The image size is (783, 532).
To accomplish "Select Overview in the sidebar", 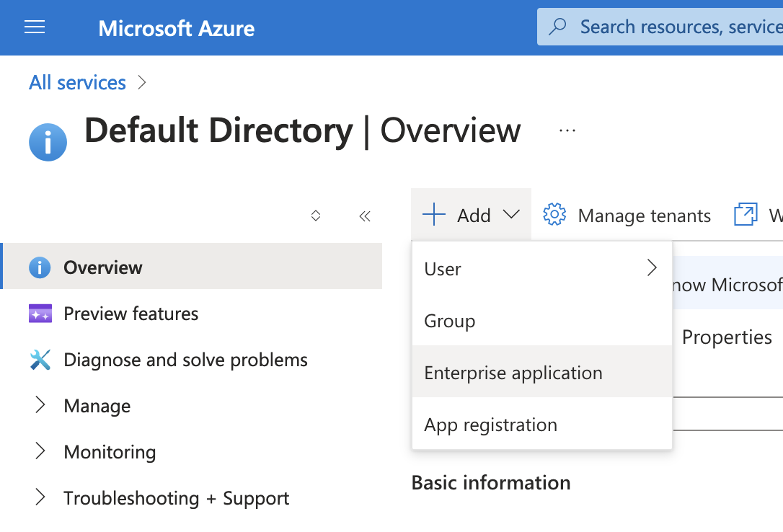I will click(x=193, y=267).
